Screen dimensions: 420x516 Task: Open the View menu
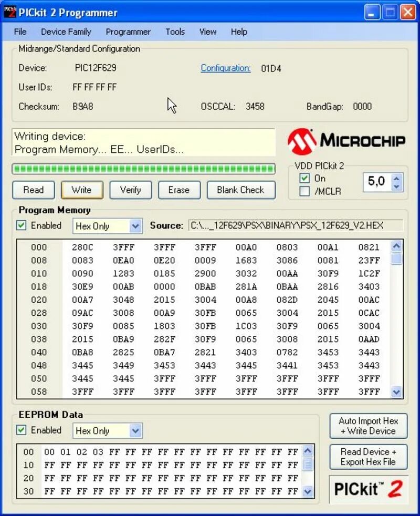pyautogui.click(x=208, y=32)
